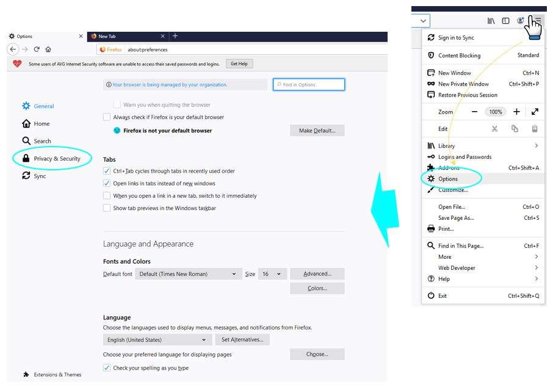Change the language from English (United States)
The width and height of the screenshot is (553, 392).
click(x=156, y=339)
